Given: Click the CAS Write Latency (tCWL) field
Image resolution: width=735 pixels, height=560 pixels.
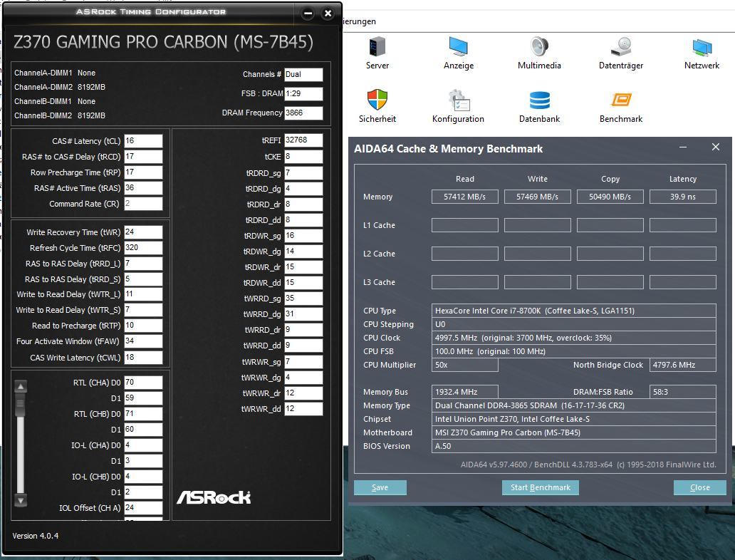Looking at the screenshot, I should click(143, 358).
